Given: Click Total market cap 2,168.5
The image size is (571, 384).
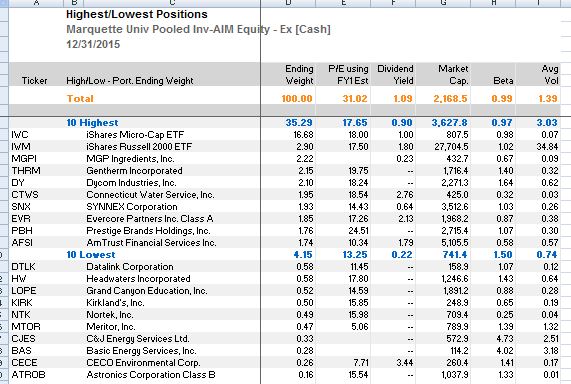Looking at the screenshot, I should tap(450, 99).
